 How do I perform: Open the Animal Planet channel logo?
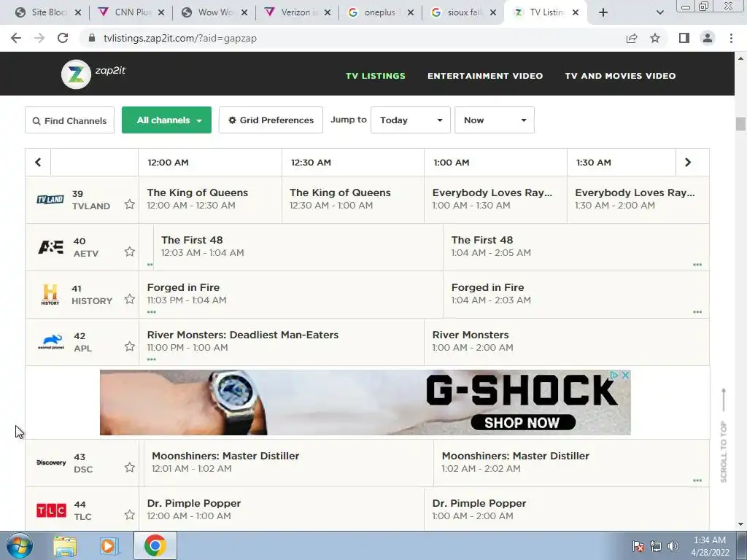tap(51, 342)
